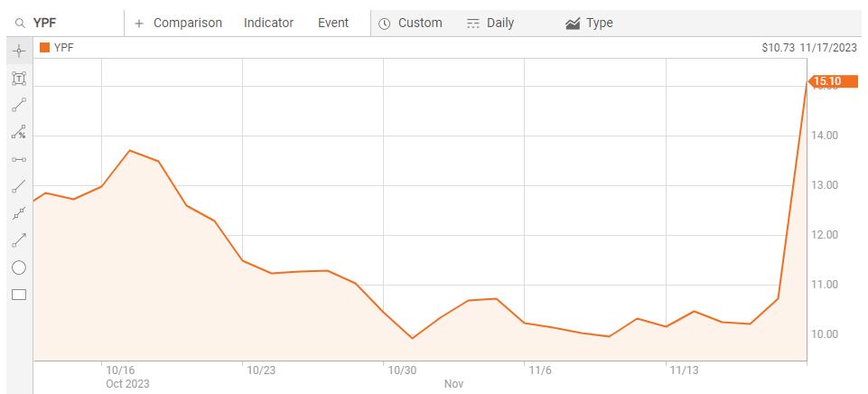
Task: Open the Indicator menu
Action: pyautogui.click(x=269, y=23)
